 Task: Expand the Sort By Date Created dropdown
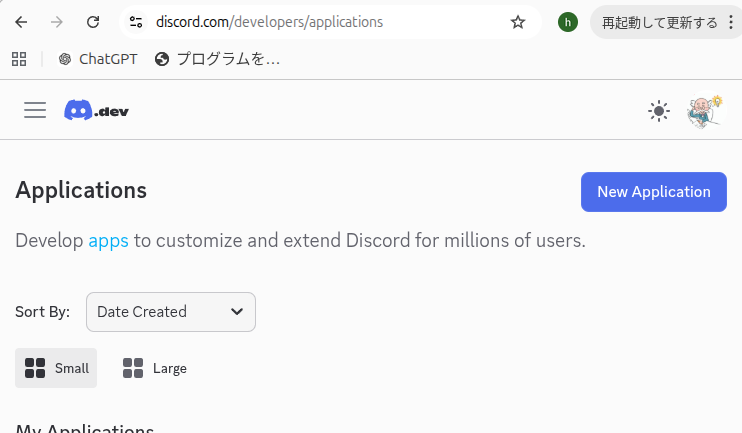tap(171, 312)
